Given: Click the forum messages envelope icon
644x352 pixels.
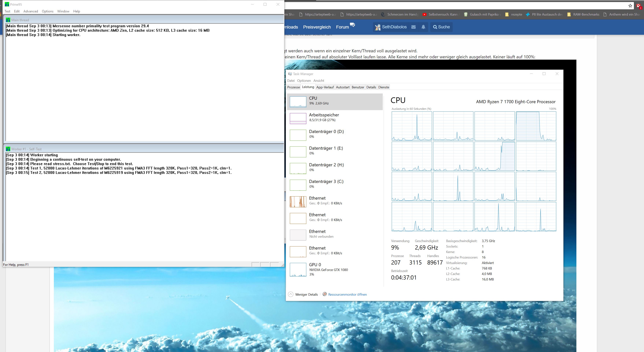Looking at the screenshot, I should (x=414, y=27).
